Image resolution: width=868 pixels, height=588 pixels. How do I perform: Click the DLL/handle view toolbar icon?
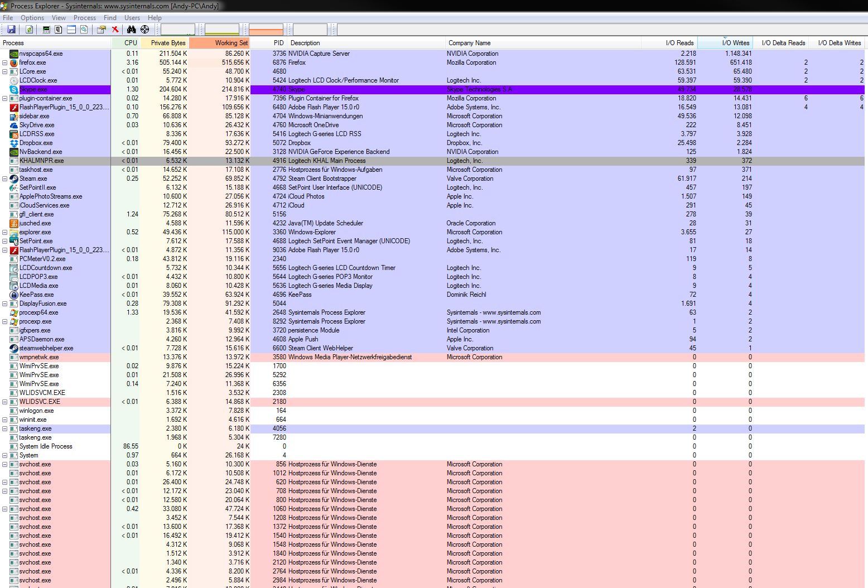pyautogui.click(x=84, y=30)
